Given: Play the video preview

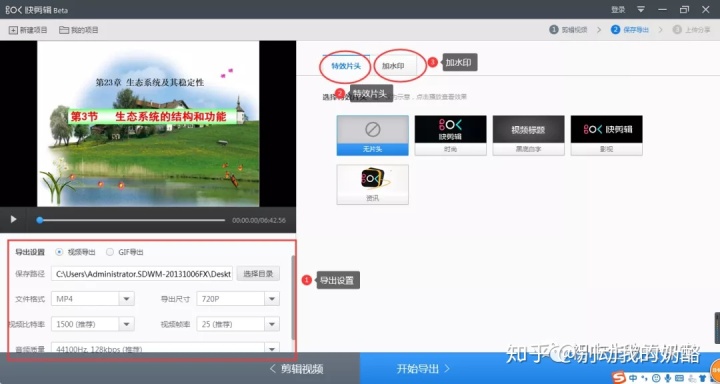Looking at the screenshot, I should [x=13, y=220].
